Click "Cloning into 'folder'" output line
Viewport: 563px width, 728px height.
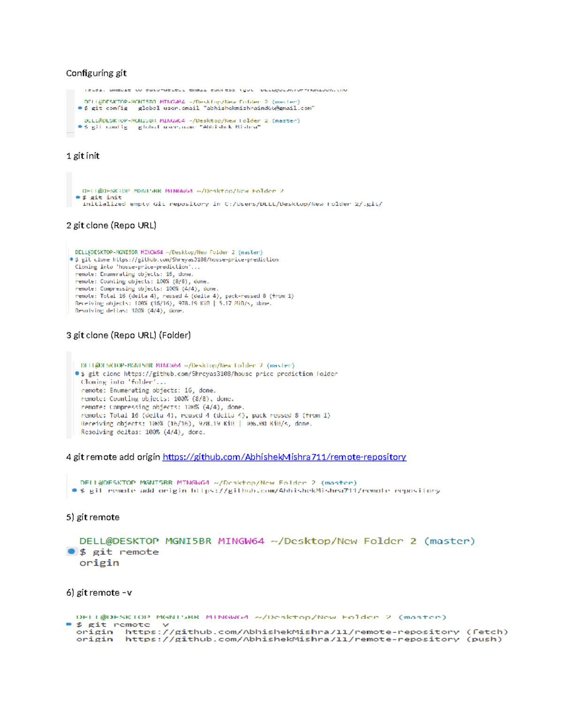[x=123, y=382]
